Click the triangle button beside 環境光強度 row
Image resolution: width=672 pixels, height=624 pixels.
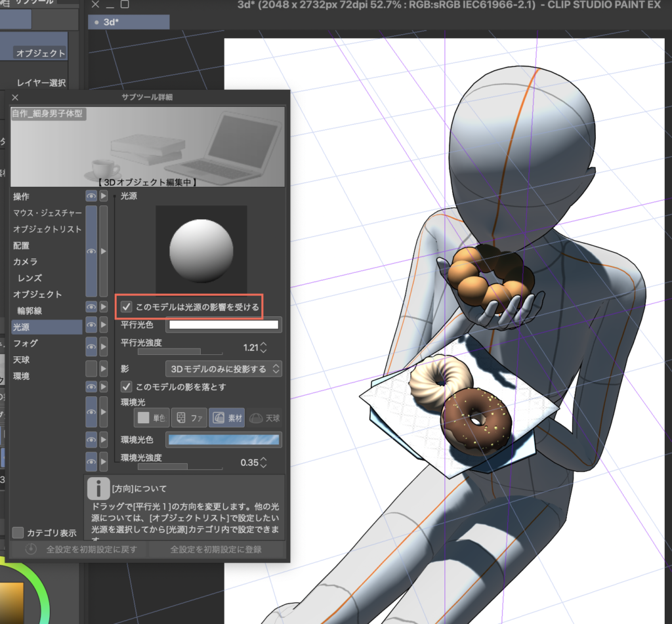pyautogui.click(x=103, y=462)
